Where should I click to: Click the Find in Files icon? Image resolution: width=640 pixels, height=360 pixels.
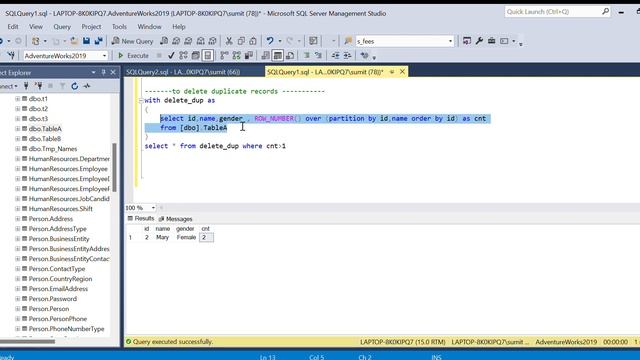(x=348, y=41)
